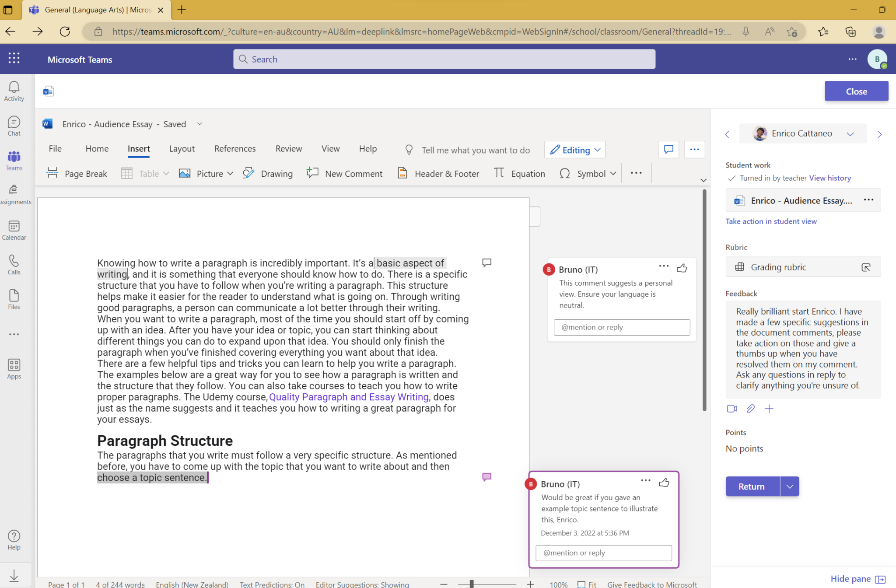Click the zoom slider handle
This screenshot has height=588, width=896.
click(x=472, y=584)
